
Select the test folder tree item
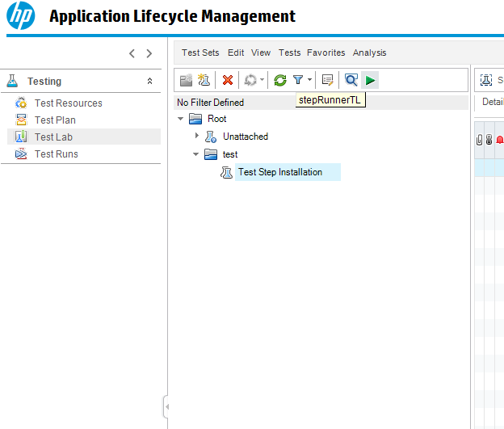(230, 154)
